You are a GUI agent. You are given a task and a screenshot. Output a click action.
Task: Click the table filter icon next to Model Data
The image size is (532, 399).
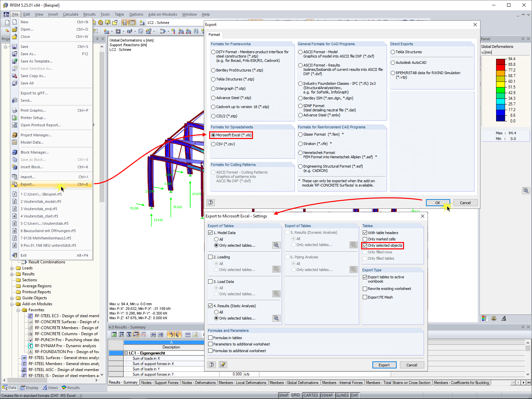tap(276, 245)
